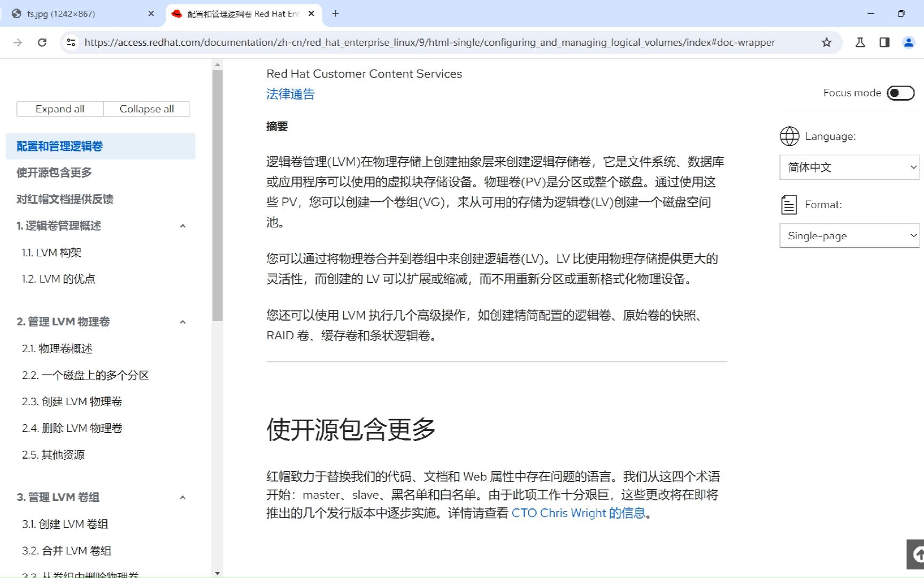
Task: Click the Format document icon
Action: click(789, 204)
